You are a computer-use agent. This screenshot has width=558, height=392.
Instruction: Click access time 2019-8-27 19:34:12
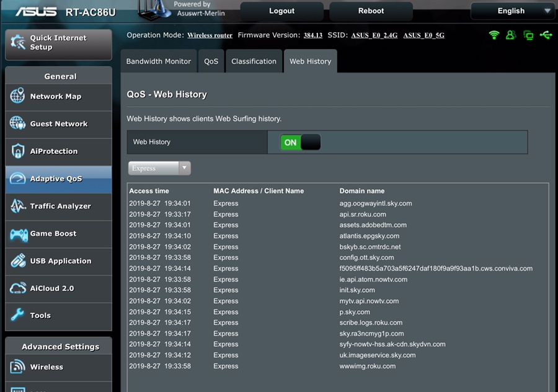tap(160, 355)
